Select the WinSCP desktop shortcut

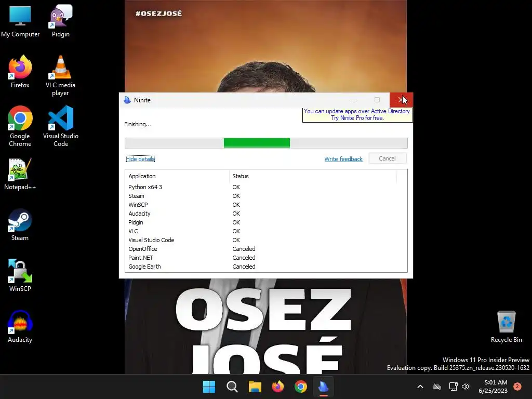[x=20, y=276]
